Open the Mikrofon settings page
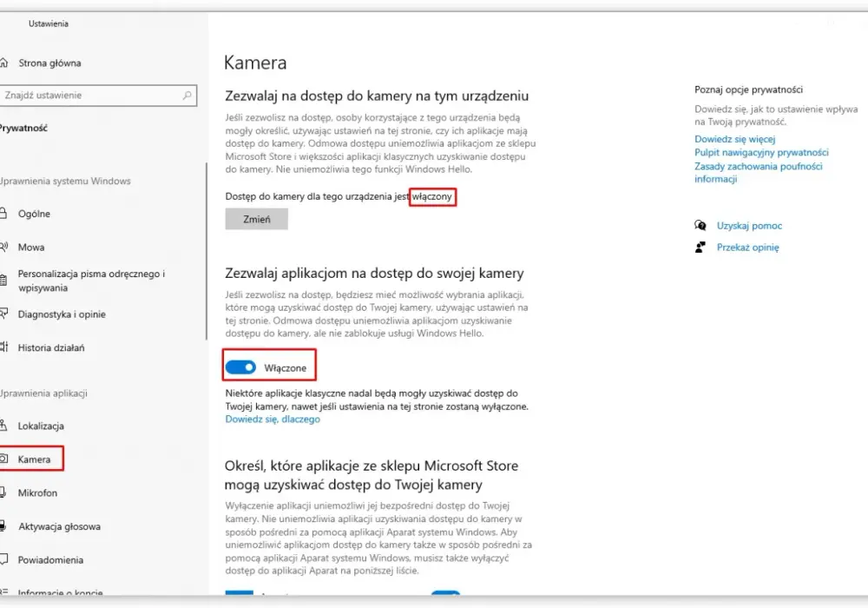Screen dimensions: 868x608 tap(37, 492)
